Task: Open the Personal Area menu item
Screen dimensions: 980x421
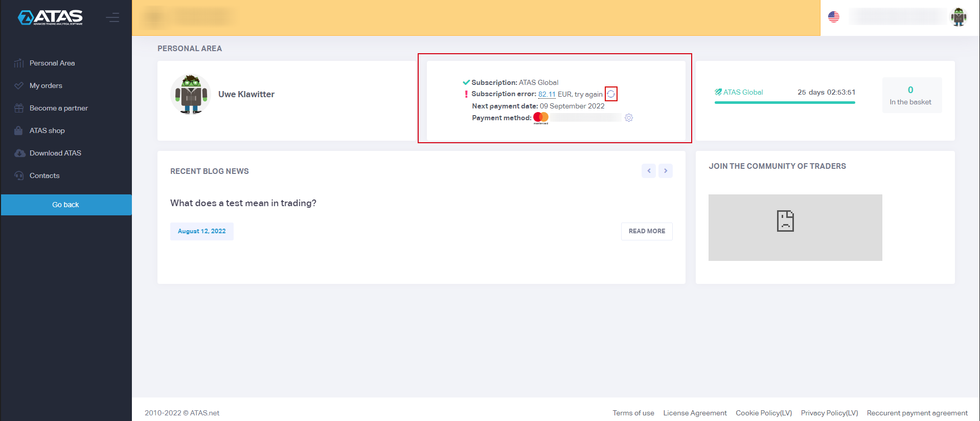Action: (x=52, y=63)
